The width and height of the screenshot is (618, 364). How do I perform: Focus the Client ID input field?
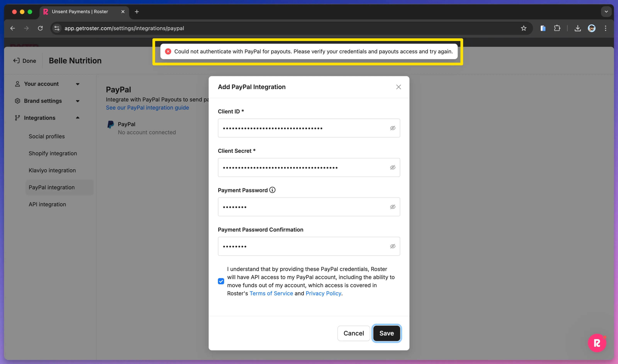click(x=309, y=128)
